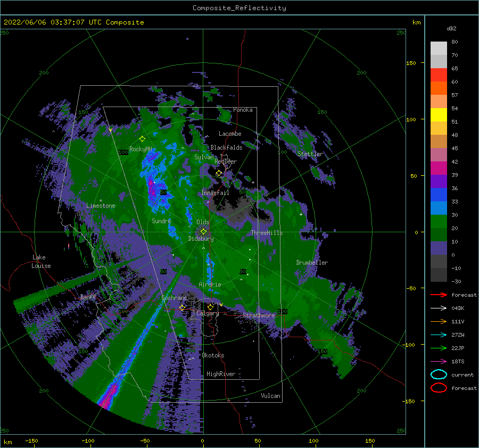The height and width of the screenshot is (448, 479).
Task: Select the red 65 dBZ swatch
Action: pyautogui.click(x=439, y=75)
